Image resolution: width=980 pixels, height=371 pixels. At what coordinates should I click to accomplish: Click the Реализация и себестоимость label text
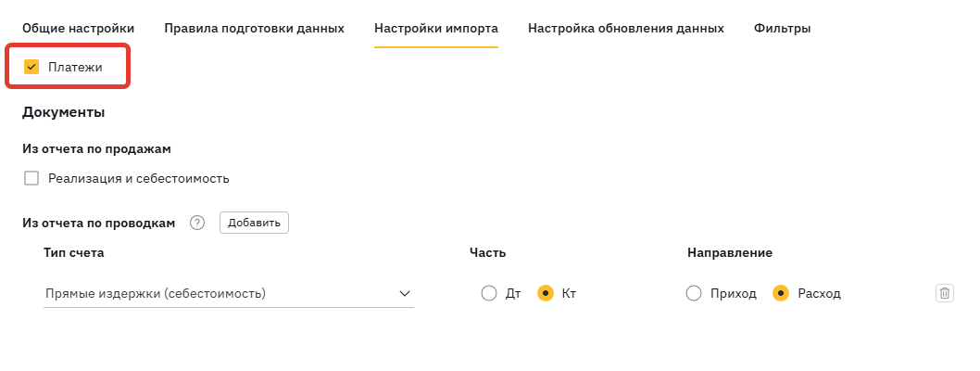(x=139, y=178)
